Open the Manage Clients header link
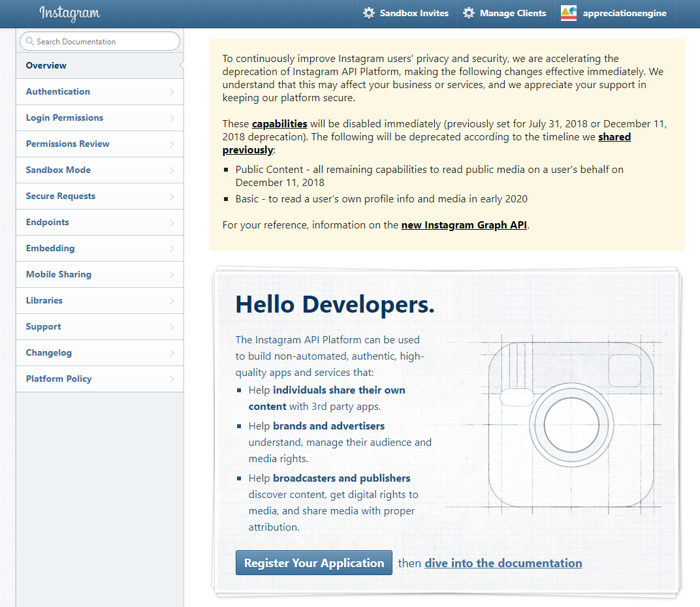The image size is (700, 607). pyautogui.click(x=505, y=14)
